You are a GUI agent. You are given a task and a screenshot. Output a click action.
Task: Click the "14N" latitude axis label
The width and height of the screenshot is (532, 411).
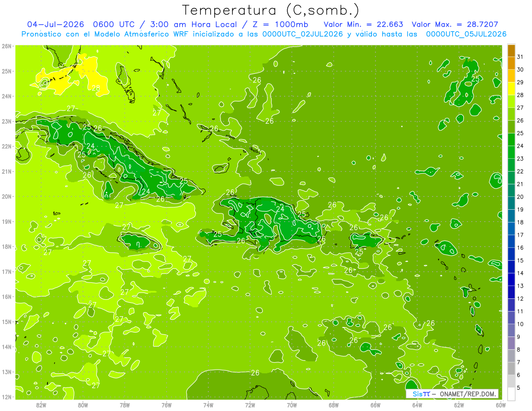(6, 347)
